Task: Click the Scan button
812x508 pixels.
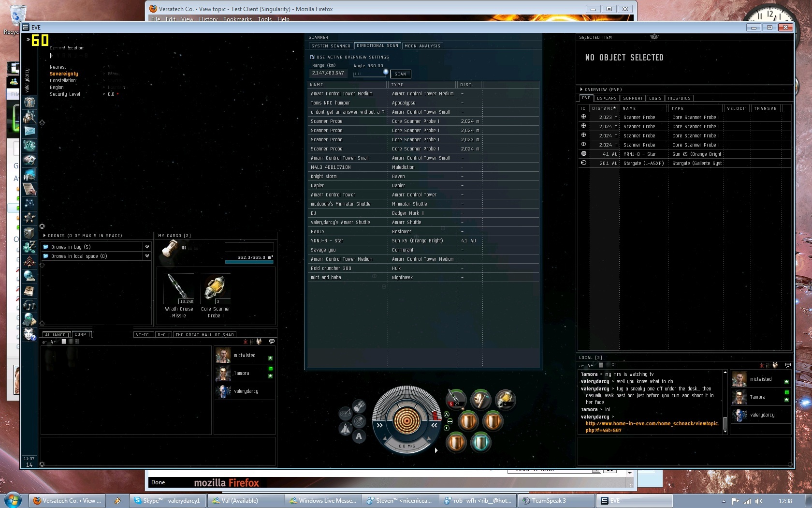Action: tap(400, 74)
